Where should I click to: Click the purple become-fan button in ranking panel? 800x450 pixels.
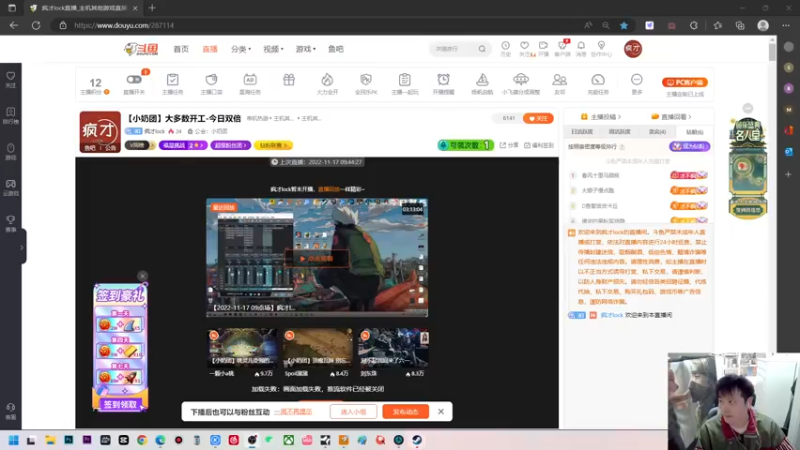click(x=689, y=146)
